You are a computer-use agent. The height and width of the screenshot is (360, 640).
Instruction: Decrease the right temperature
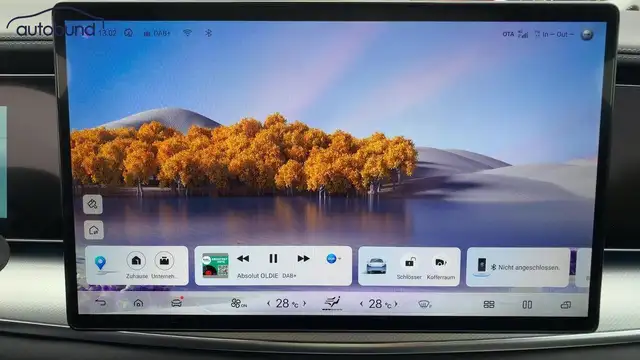tap(361, 304)
